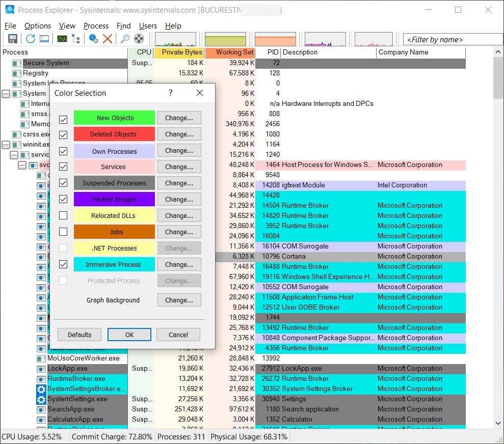Screen dimensions: 504x444
Task: Click the red X kill process icon
Action: pyautogui.click(x=108, y=39)
